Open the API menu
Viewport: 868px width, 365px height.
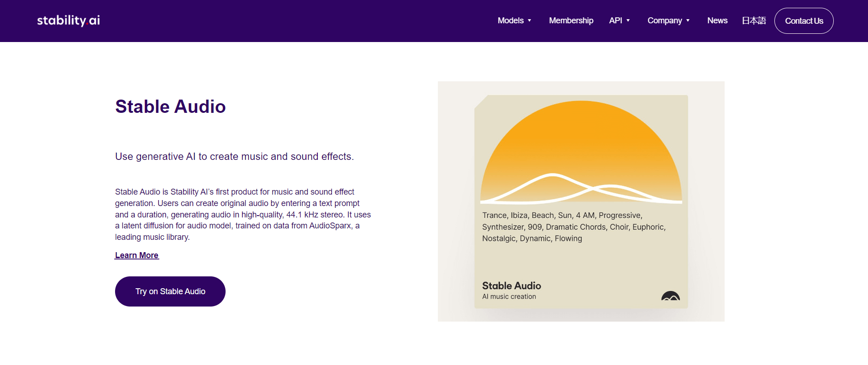[x=615, y=21]
